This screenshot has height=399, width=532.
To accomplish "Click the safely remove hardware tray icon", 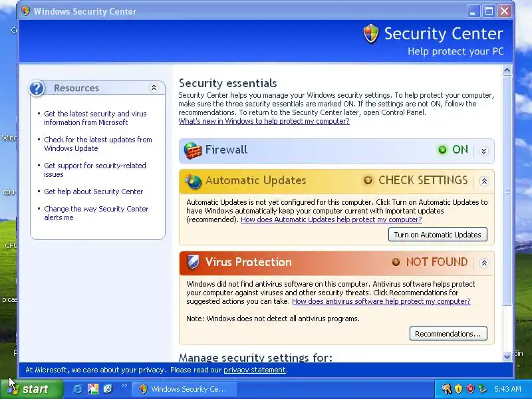I will point(482,389).
